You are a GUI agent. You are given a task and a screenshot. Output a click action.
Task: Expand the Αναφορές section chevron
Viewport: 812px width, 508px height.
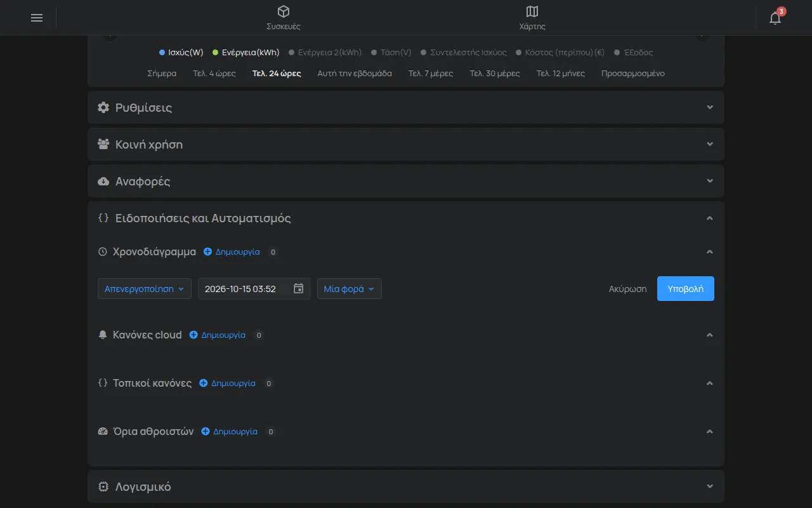(710, 181)
